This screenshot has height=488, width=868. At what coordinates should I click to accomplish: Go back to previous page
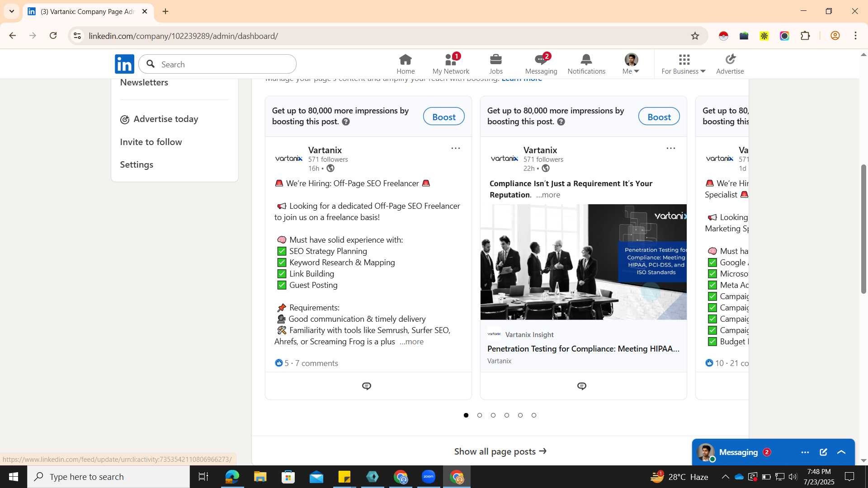[x=13, y=36]
